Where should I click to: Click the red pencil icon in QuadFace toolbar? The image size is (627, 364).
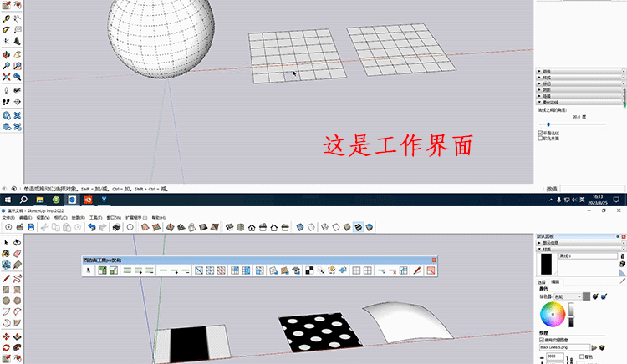[417, 270]
